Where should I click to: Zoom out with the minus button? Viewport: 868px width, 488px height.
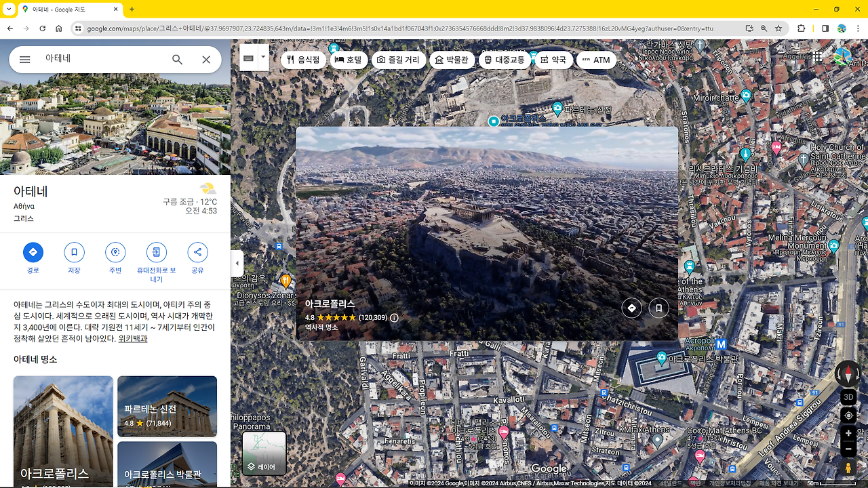[x=848, y=449]
